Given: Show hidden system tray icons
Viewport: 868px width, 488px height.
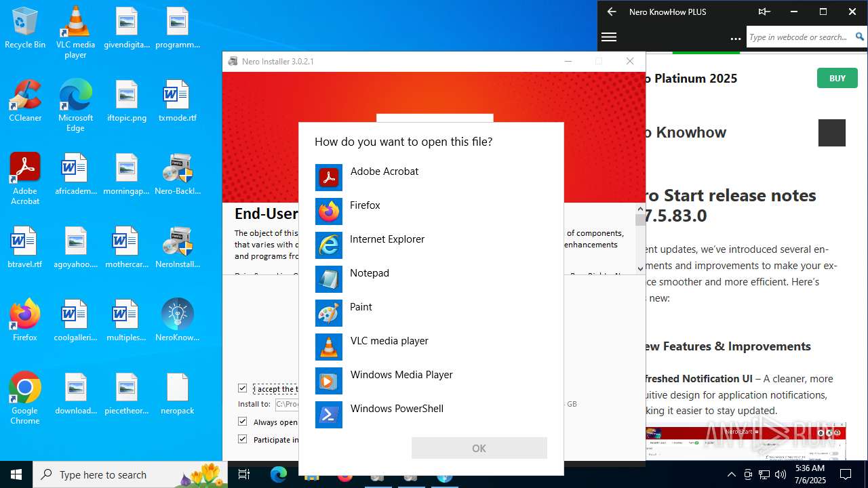Looking at the screenshot, I should [731, 474].
